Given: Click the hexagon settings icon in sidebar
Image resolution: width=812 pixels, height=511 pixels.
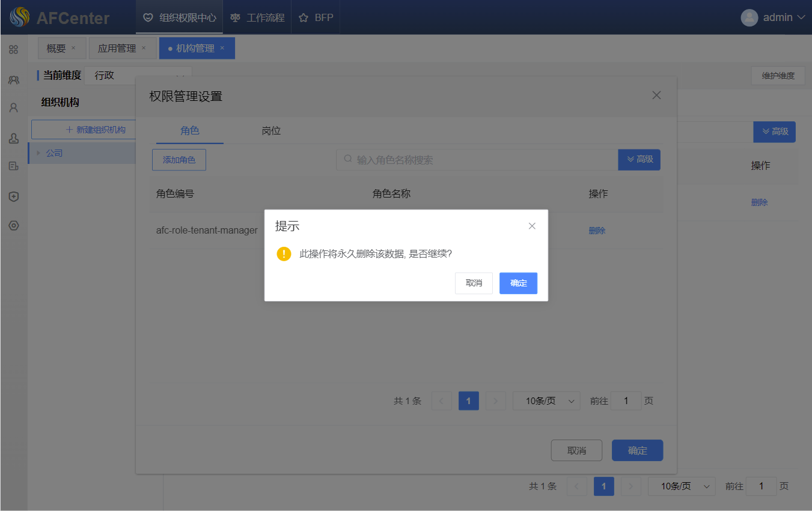Looking at the screenshot, I should click(x=13, y=226).
